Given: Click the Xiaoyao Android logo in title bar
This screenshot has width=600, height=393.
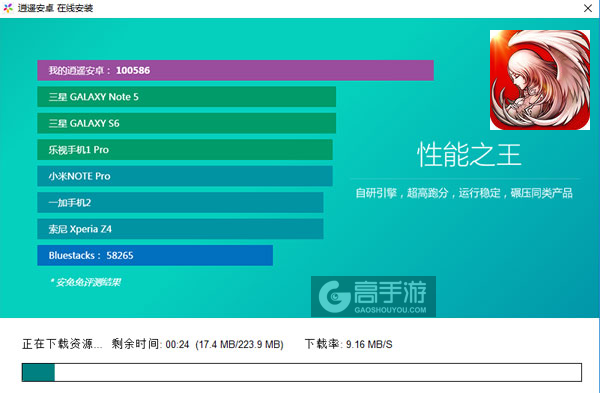Looking at the screenshot, I should (x=8, y=8).
